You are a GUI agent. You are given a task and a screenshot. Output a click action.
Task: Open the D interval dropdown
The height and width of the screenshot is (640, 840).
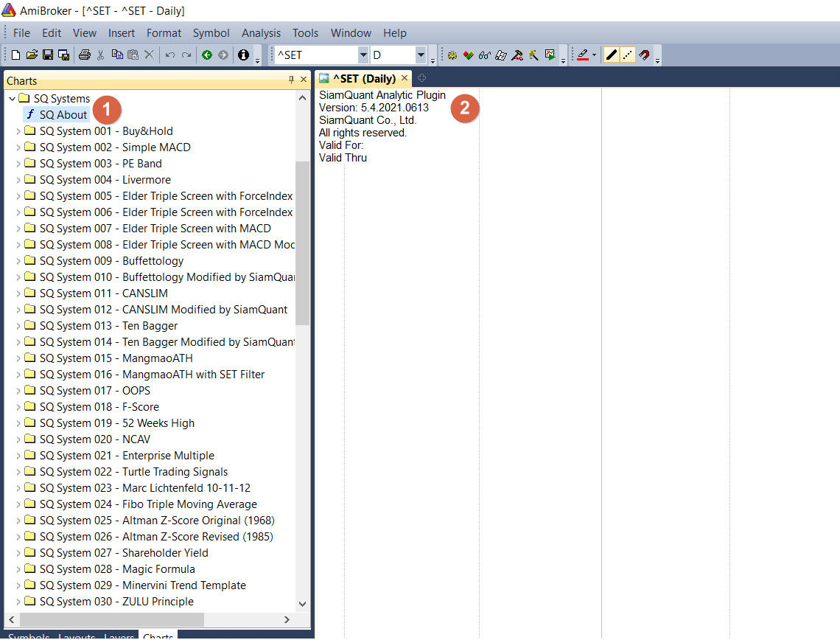tap(421, 55)
